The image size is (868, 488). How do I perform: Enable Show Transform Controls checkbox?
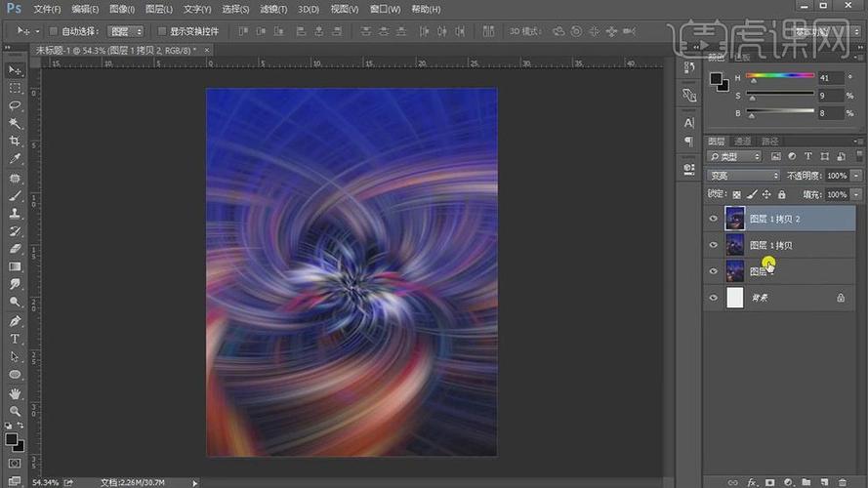coord(162,31)
